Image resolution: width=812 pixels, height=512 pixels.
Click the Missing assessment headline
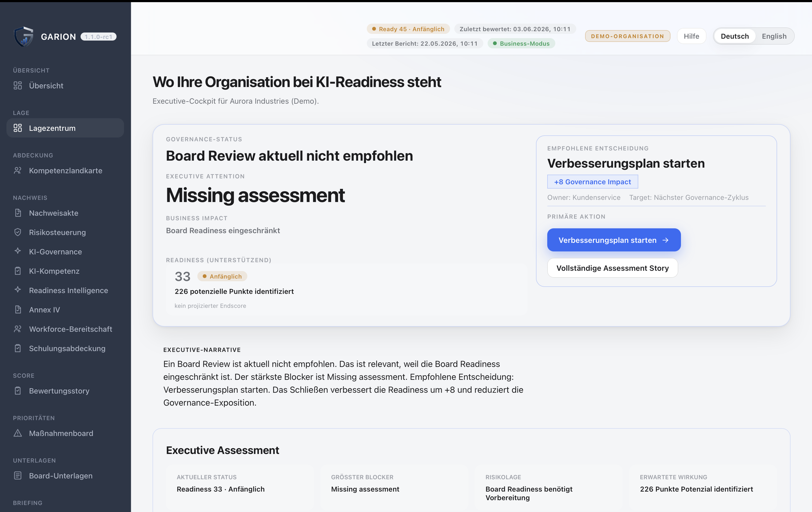(x=255, y=195)
